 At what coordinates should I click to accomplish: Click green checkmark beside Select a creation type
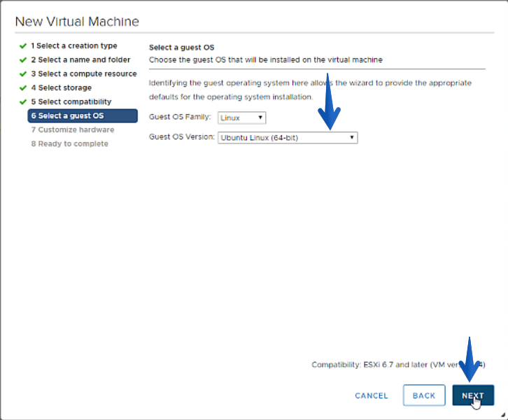(x=23, y=46)
